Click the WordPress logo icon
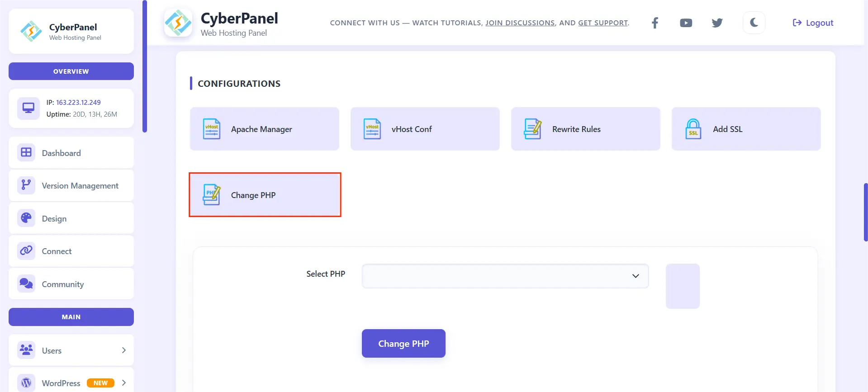The height and width of the screenshot is (392, 868). click(26, 383)
